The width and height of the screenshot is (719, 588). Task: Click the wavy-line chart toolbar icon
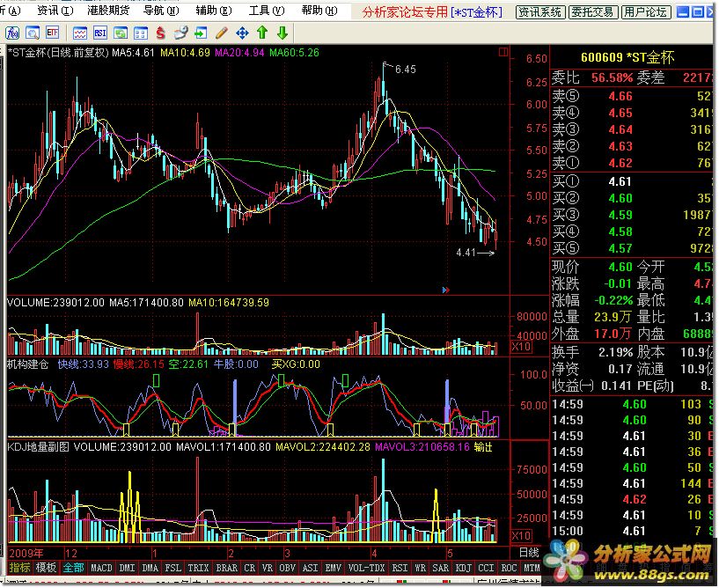[x=80, y=33]
